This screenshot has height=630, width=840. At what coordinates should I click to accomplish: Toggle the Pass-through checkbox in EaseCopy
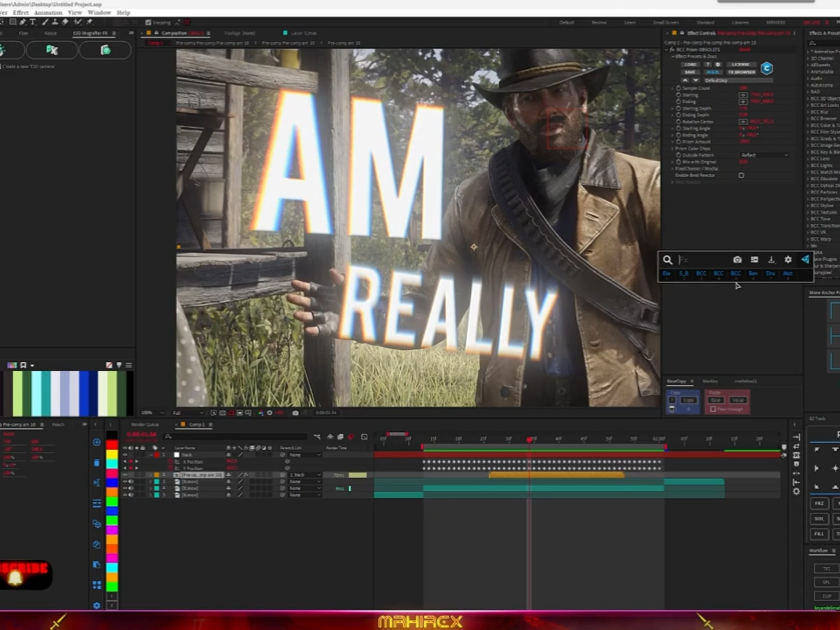[x=713, y=409]
